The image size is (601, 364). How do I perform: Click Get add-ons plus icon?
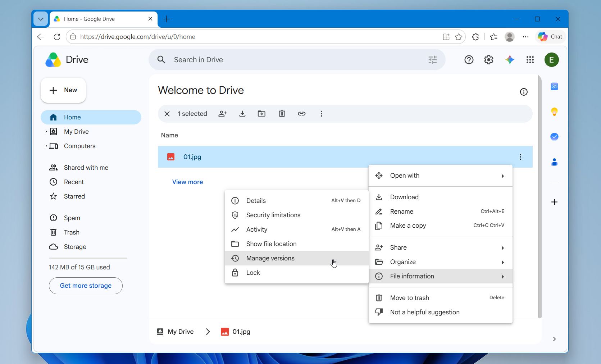555,202
